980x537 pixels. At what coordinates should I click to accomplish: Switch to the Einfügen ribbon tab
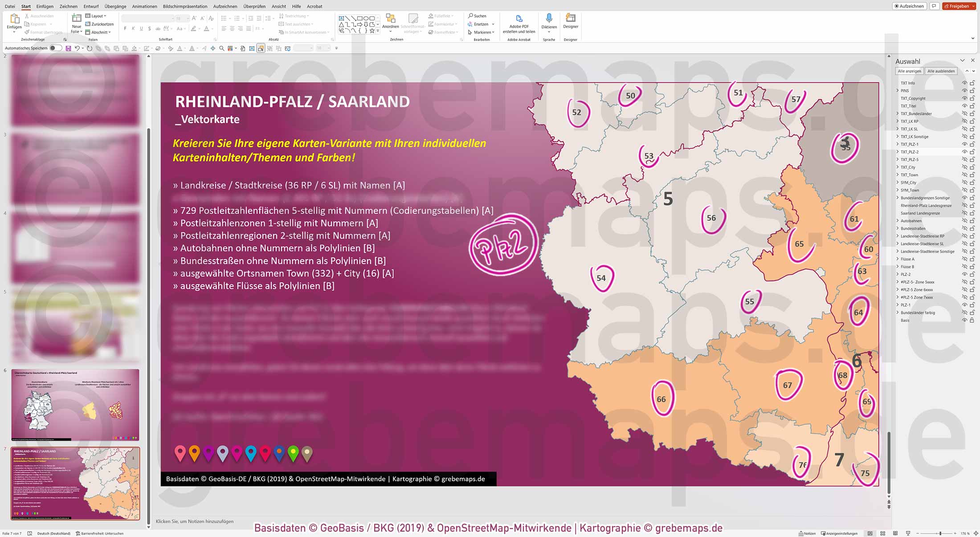tap(45, 6)
